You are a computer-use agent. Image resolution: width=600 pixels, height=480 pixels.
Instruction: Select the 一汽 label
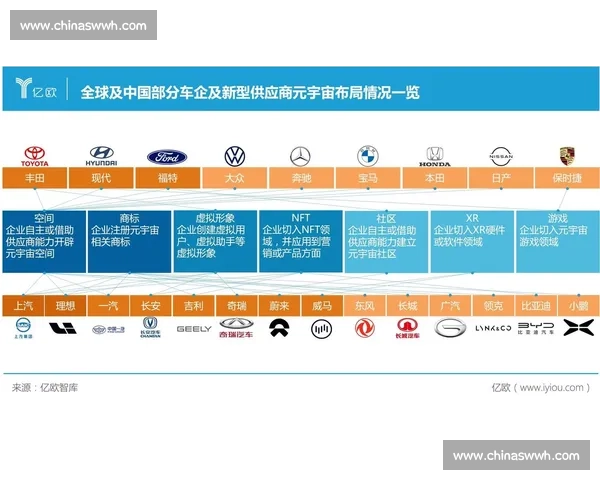coord(108,305)
